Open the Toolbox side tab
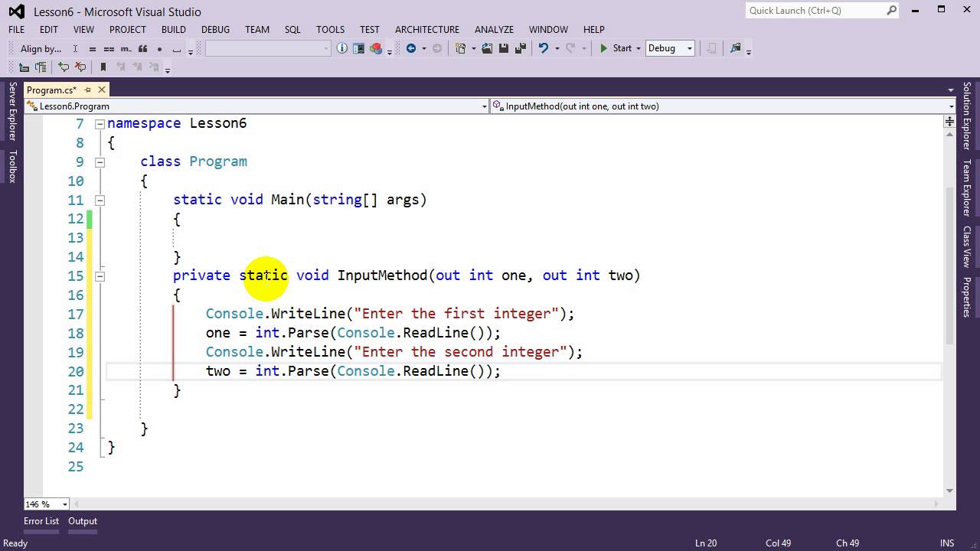980x551 pixels. (12, 166)
